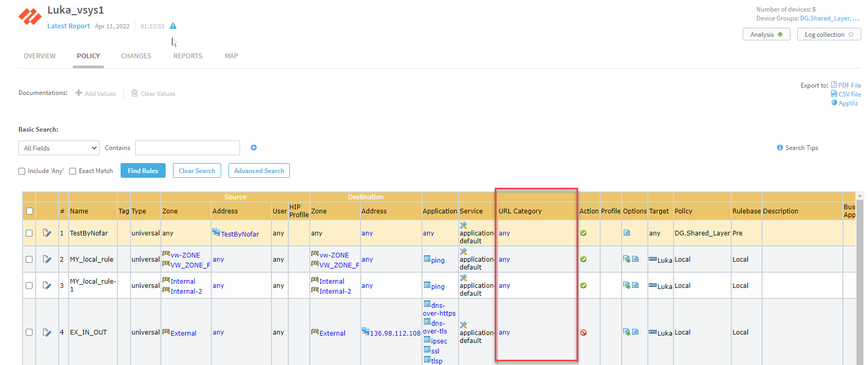Switch to the CHANGES tab
This screenshot has width=868, height=365.
click(x=136, y=56)
